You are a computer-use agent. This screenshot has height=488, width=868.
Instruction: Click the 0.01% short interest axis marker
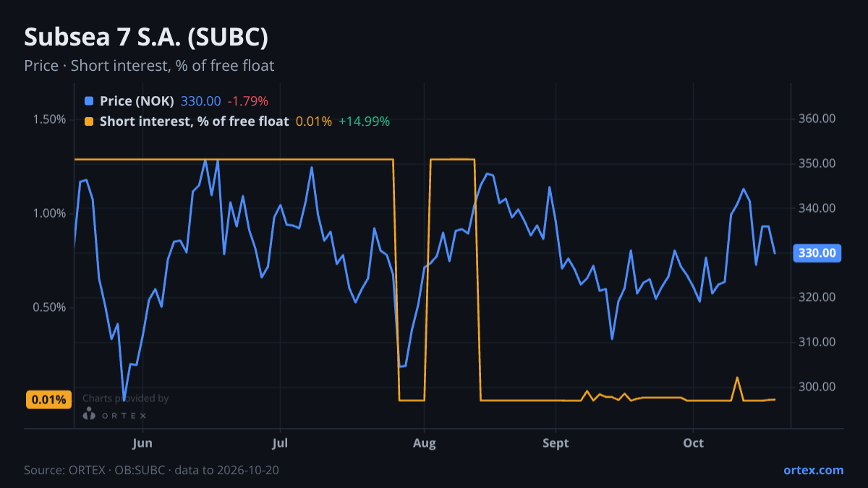(x=49, y=400)
